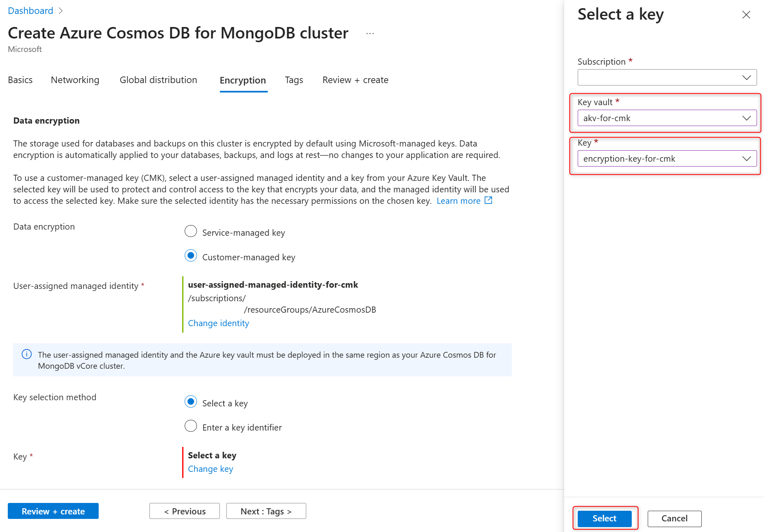This screenshot has height=532, width=764.
Task: Click the Change identity link
Action: tap(218, 323)
